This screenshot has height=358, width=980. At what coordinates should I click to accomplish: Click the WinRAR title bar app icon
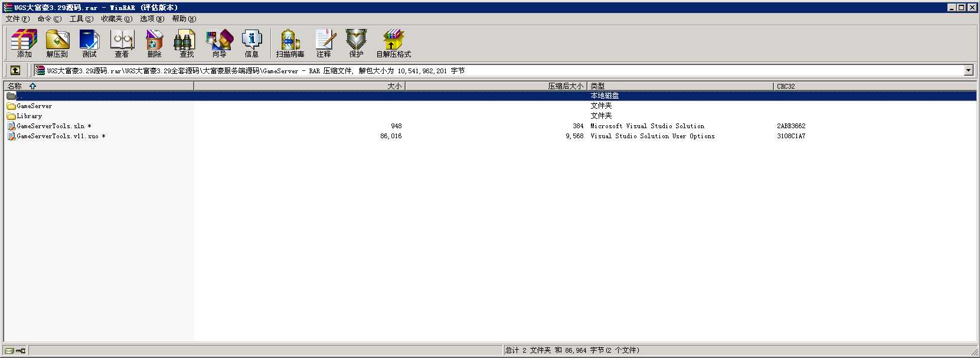click(8, 7)
